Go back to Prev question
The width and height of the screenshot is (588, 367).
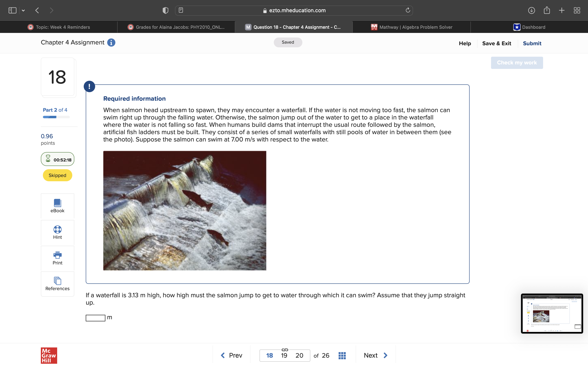pos(231,355)
